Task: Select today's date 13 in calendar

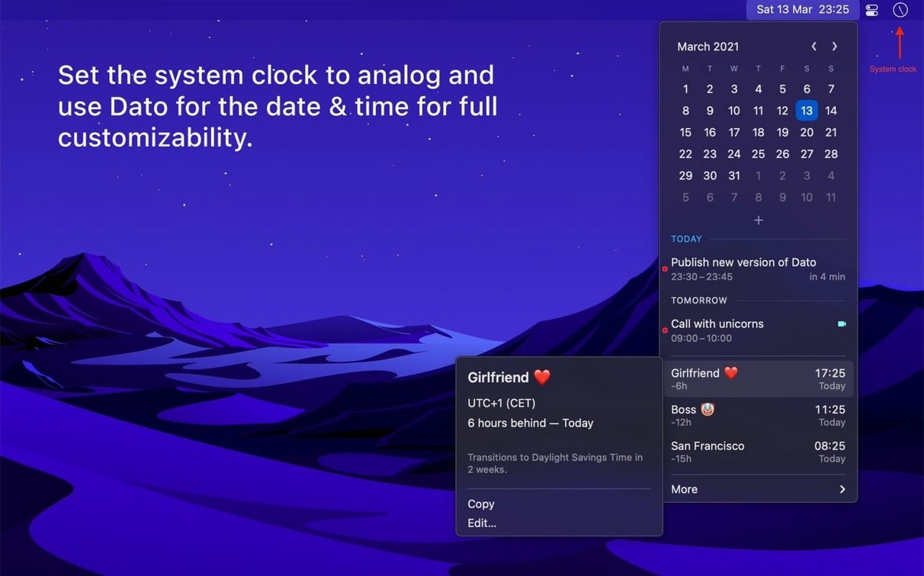Action: click(x=807, y=111)
